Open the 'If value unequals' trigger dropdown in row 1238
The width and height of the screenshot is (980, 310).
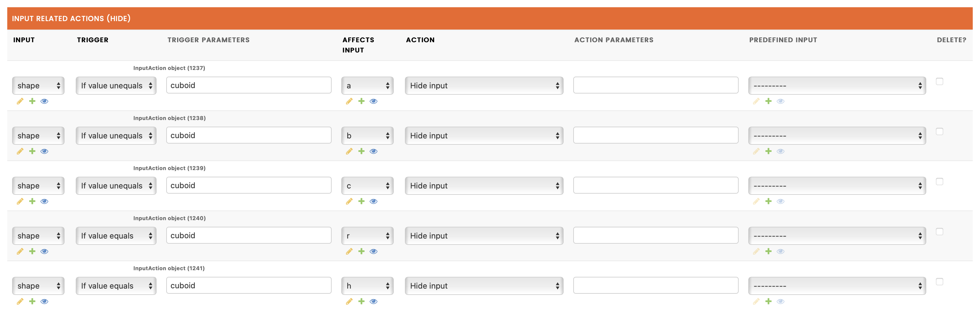[x=116, y=136]
